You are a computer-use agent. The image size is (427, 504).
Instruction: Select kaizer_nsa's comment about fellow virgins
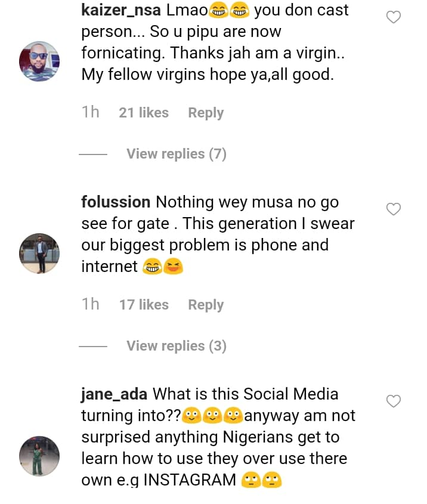(215, 54)
